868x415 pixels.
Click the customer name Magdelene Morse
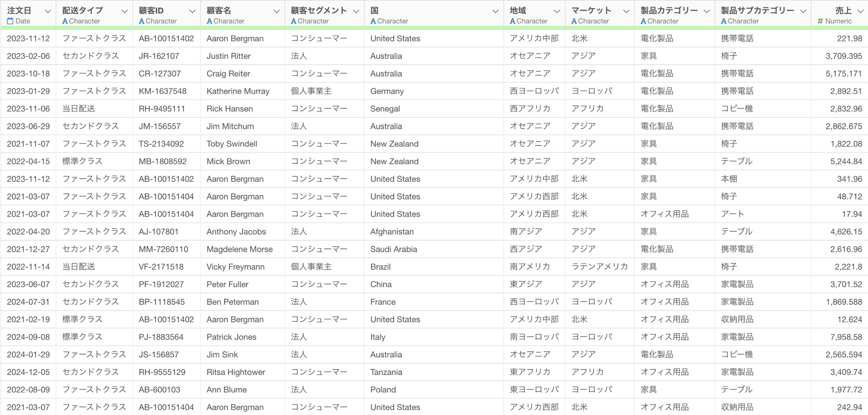tap(240, 249)
